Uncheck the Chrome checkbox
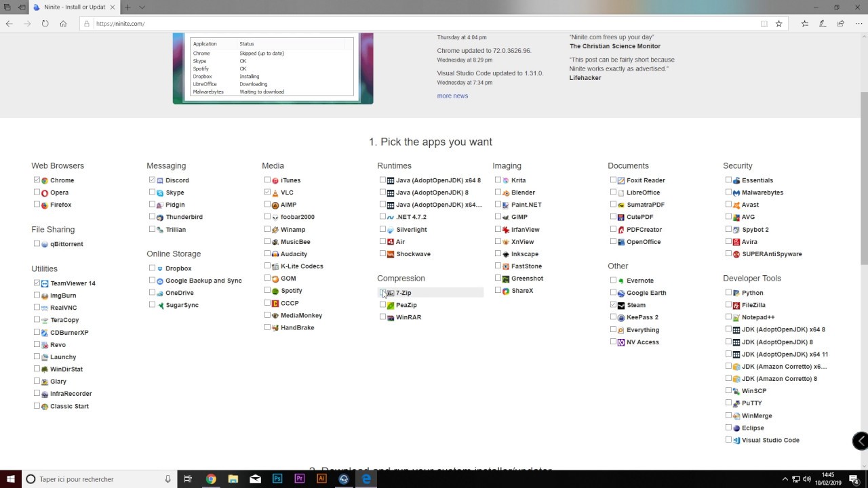868x488 pixels. (37, 180)
